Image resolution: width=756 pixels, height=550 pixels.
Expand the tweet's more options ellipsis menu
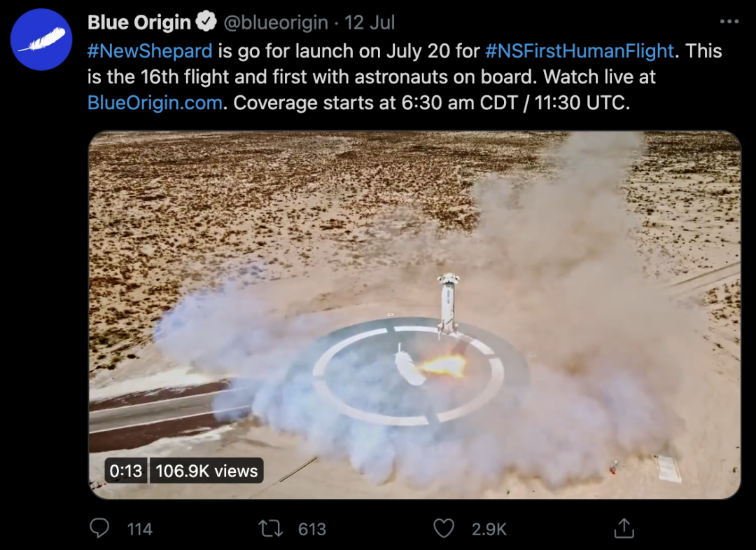[729, 22]
